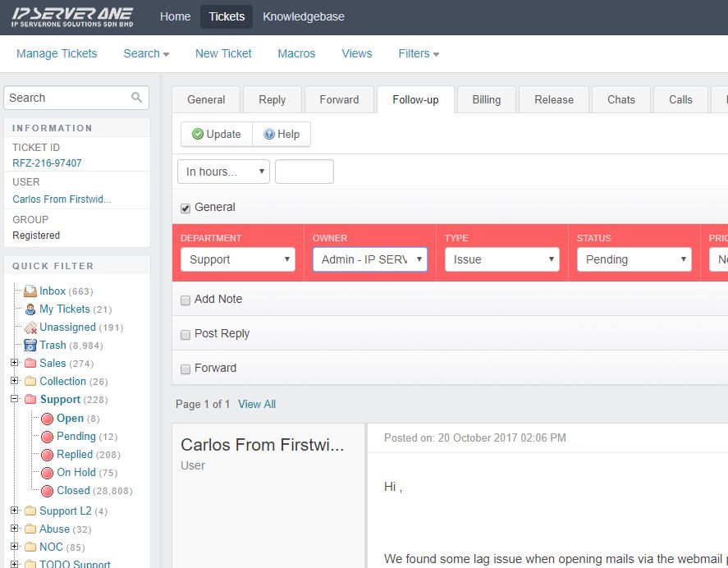This screenshot has height=568, width=728.
Task: Follow the View All link
Action: pyautogui.click(x=257, y=404)
